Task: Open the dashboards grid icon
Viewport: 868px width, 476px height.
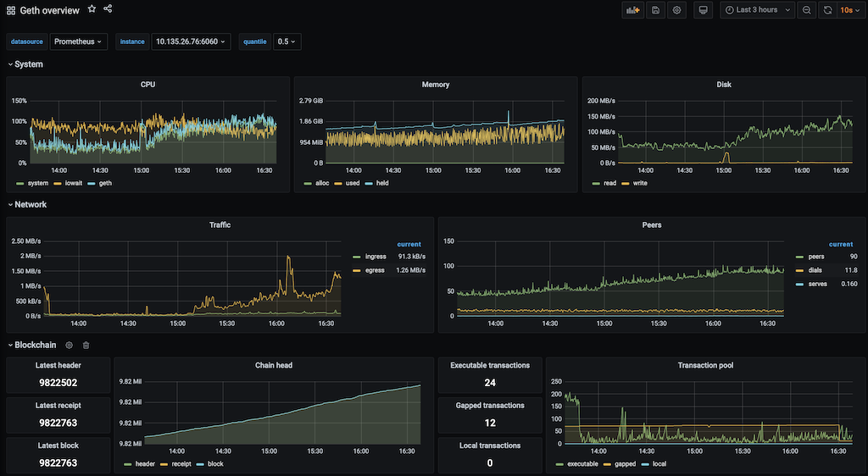Action: [x=11, y=10]
